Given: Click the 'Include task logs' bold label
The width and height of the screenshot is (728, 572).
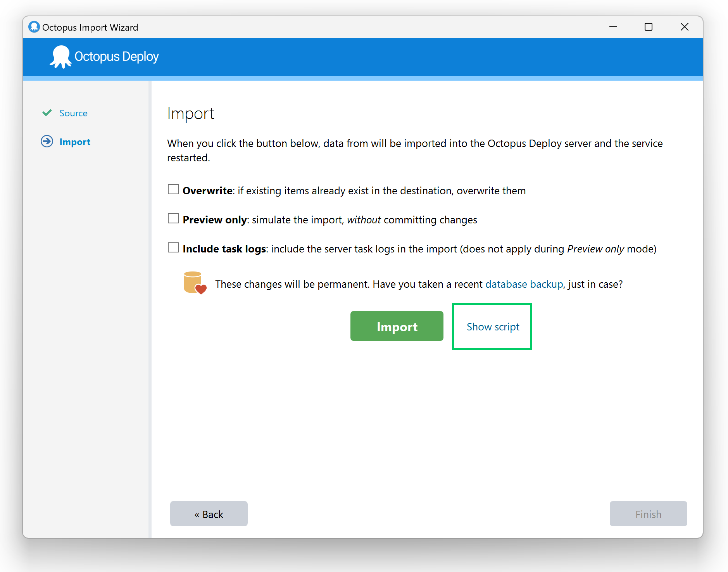Looking at the screenshot, I should point(224,249).
